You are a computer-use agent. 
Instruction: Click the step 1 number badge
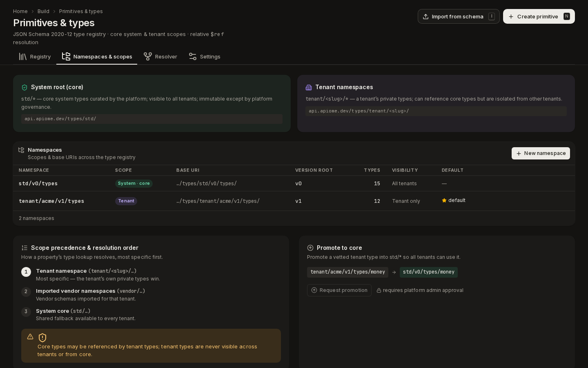(26, 272)
